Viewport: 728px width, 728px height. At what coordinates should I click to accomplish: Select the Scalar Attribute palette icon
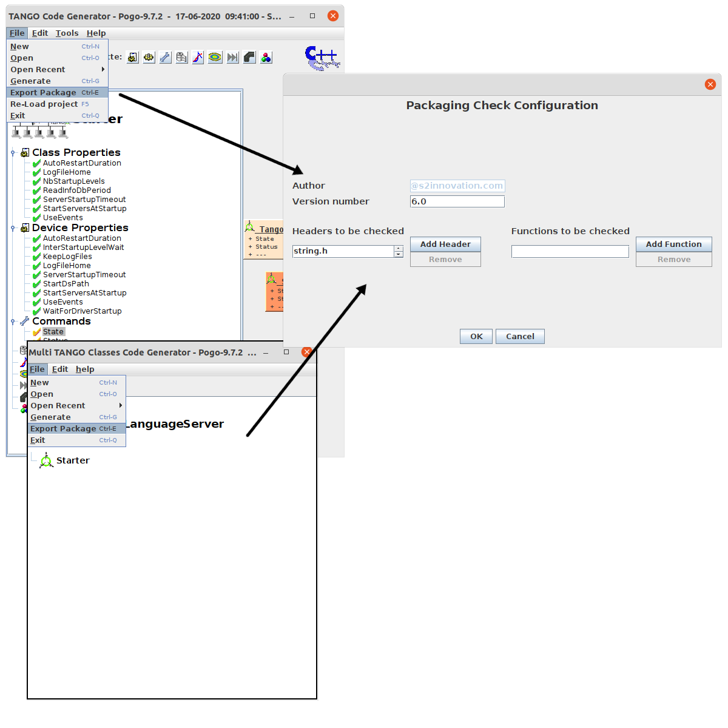pos(181,57)
